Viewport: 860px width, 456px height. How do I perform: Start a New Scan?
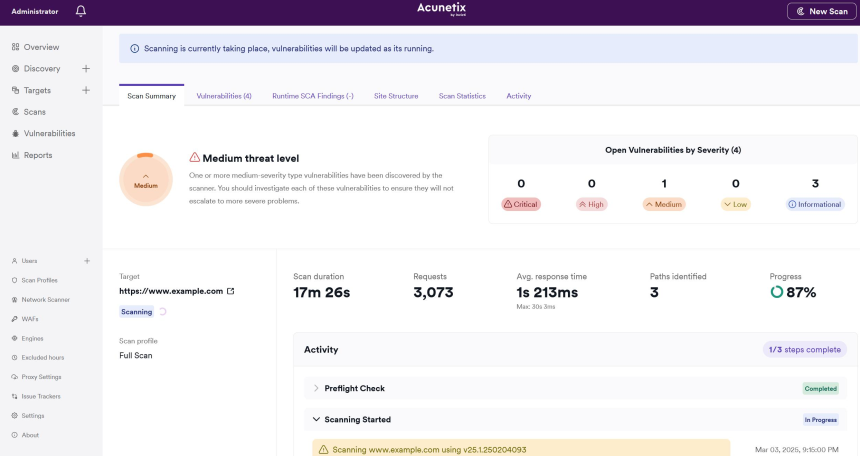point(822,11)
